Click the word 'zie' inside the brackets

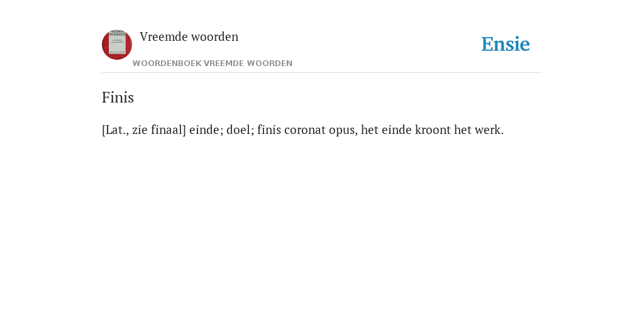[x=140, y=130]
